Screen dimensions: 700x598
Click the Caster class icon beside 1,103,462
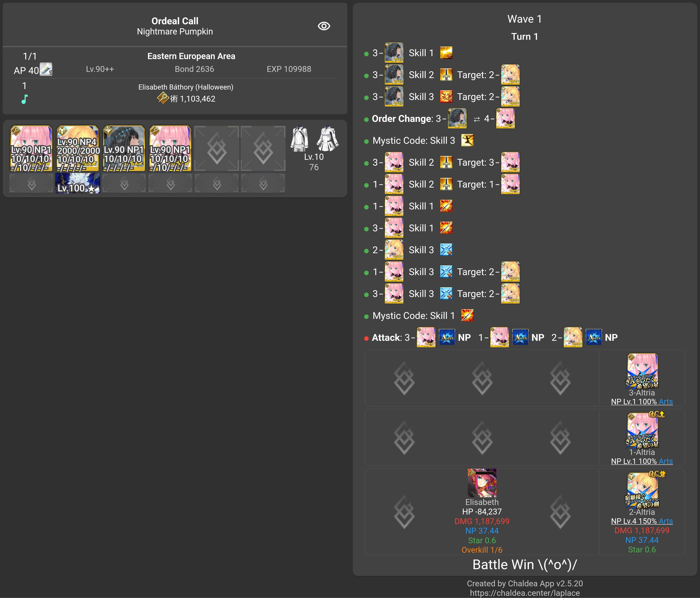tap(163, 98)
